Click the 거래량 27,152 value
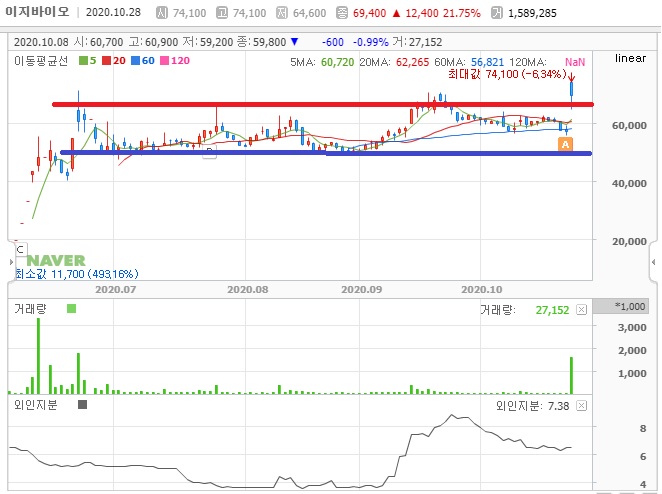Image resolution: width=662 pixels, height=494 pixels. tap(552, 310)
